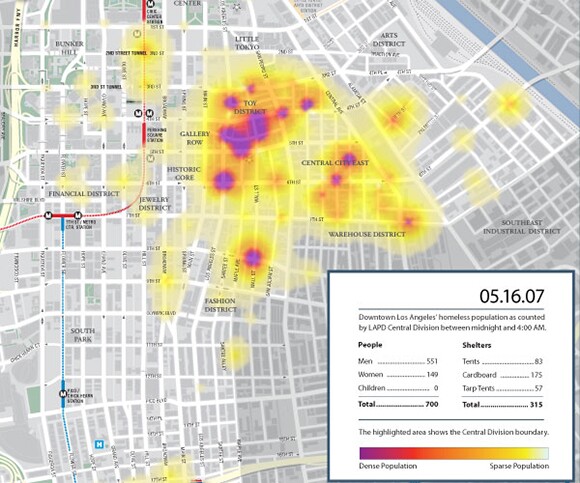
Task: Click the legend description about LAPD count
Action: click(x=452, y=322)
